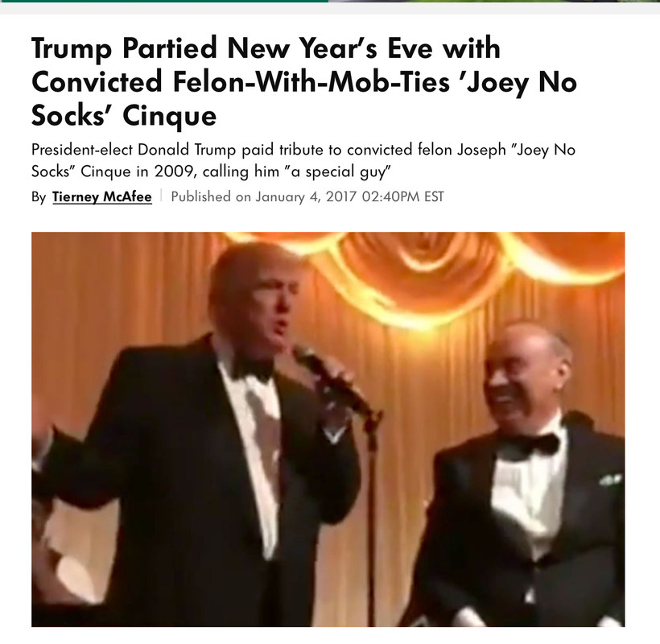Click the speaking man's bow tie
This screenshot has width=660, height=644.
pos(253,370)
